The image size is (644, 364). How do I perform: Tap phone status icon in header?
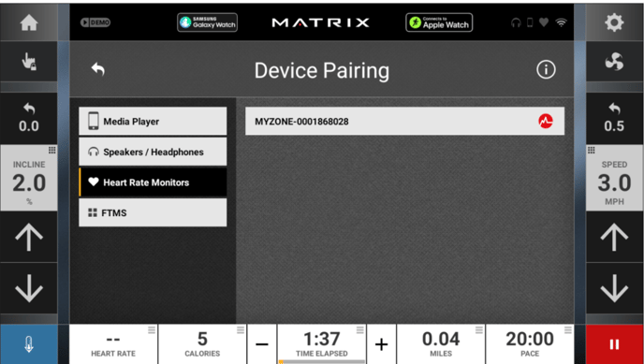[530, 22]
